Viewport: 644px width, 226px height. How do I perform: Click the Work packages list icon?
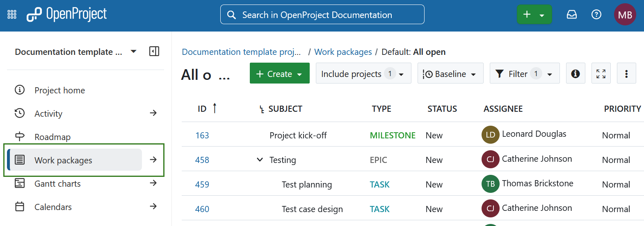coord(20,160)
